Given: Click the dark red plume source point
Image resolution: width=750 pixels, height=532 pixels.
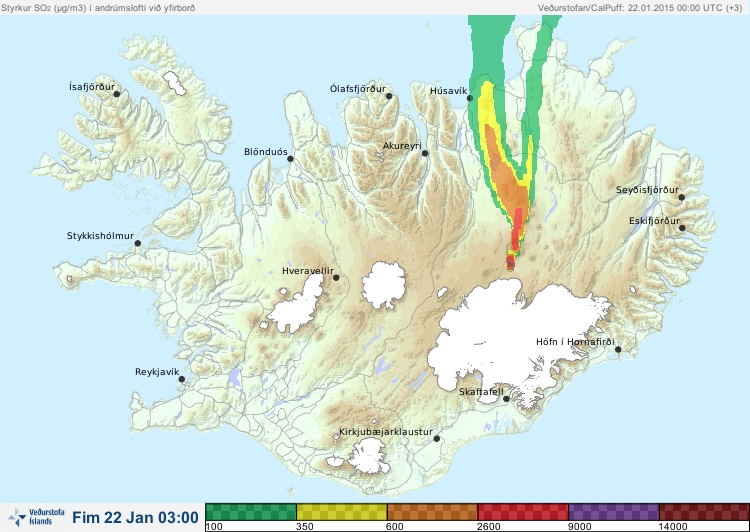Looking at the screenshot, I should 510,263.
